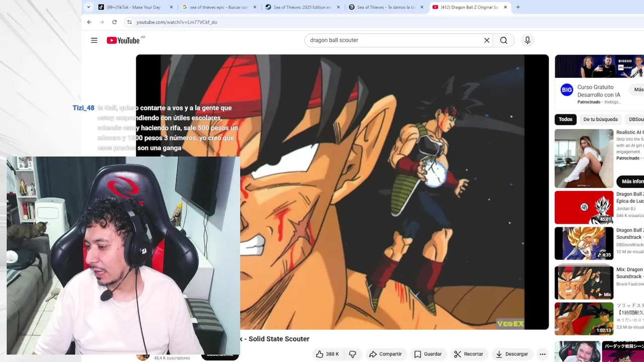Start voice search with microphone
This screenshot has width=644, height=362.
click(x=527, y=40)
